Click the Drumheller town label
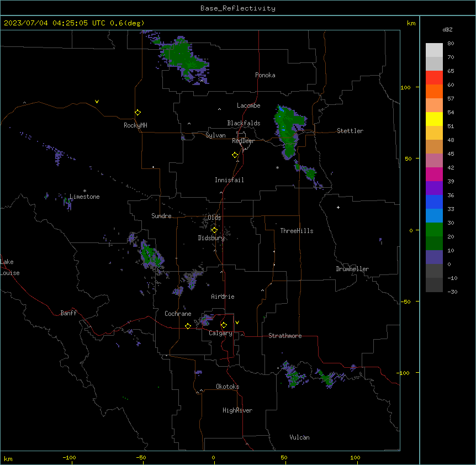Screen dimensions: 476x465 [x=352, y=269]
